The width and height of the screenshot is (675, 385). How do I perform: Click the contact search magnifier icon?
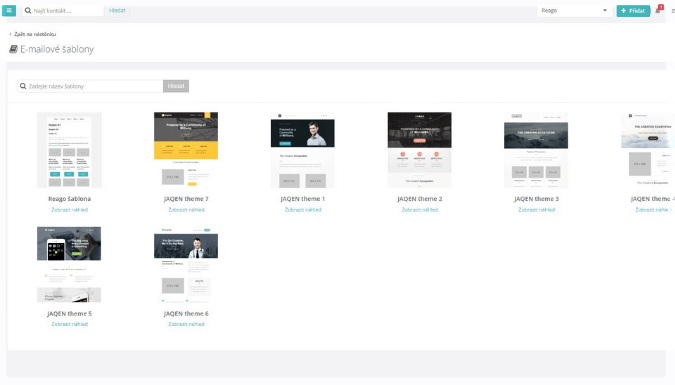[x=28, y=10]
